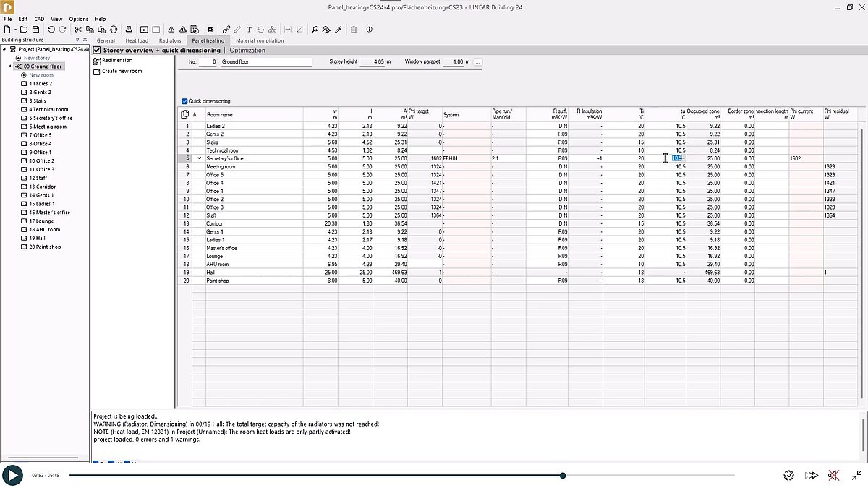Select the Redimension tool
This screenshot has height=488, width=868.
pyautogui.click(x=116, y=61)
